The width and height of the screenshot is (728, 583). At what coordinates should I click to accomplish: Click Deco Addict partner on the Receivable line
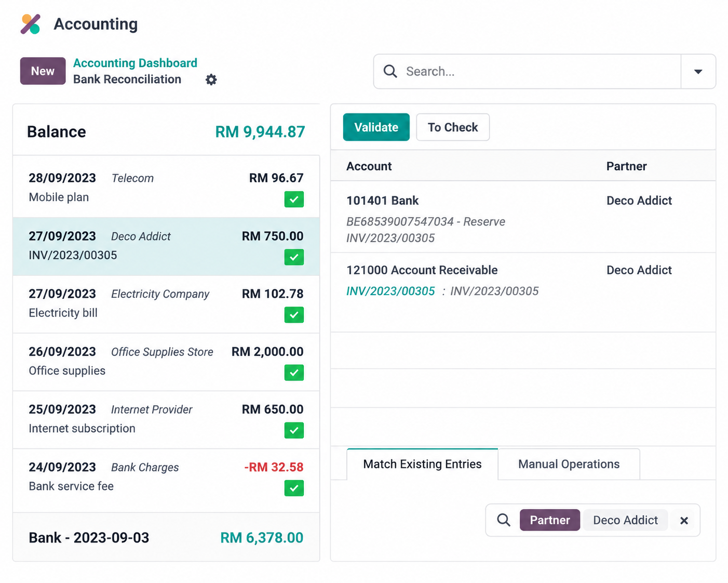click(639, 270)
